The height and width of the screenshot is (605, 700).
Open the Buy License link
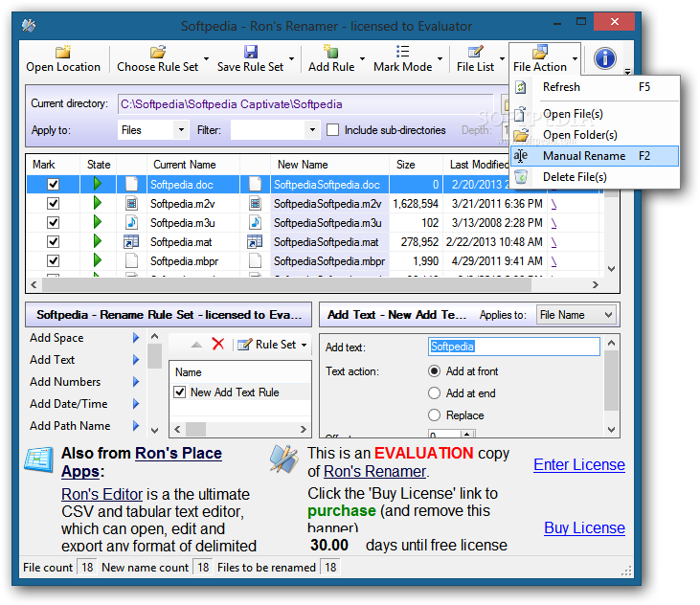click(x=584, y=527)
